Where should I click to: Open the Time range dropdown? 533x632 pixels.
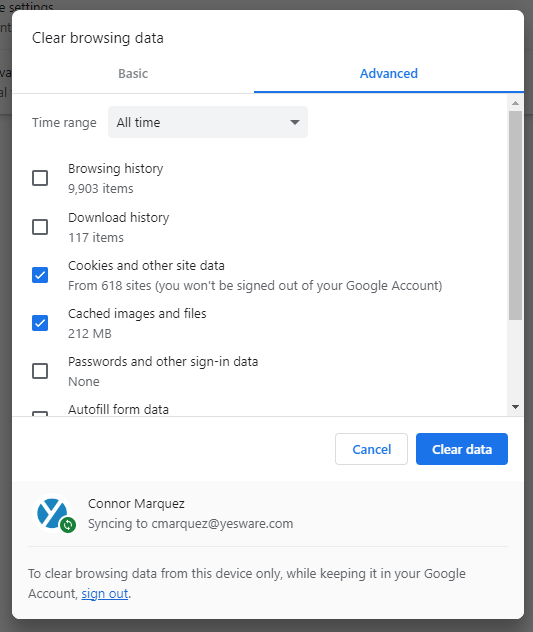(x=208, y=122)
